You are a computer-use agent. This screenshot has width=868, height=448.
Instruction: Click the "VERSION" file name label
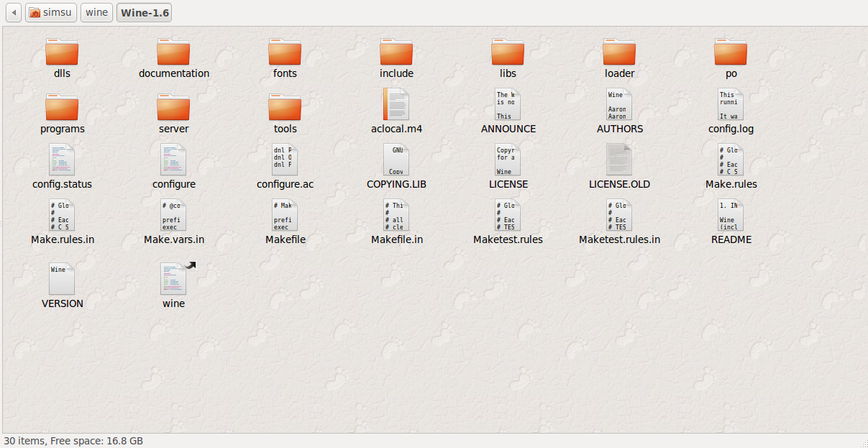(63, 303)
